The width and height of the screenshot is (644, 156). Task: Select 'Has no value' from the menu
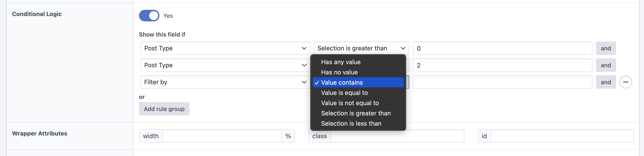coord(339,72)
